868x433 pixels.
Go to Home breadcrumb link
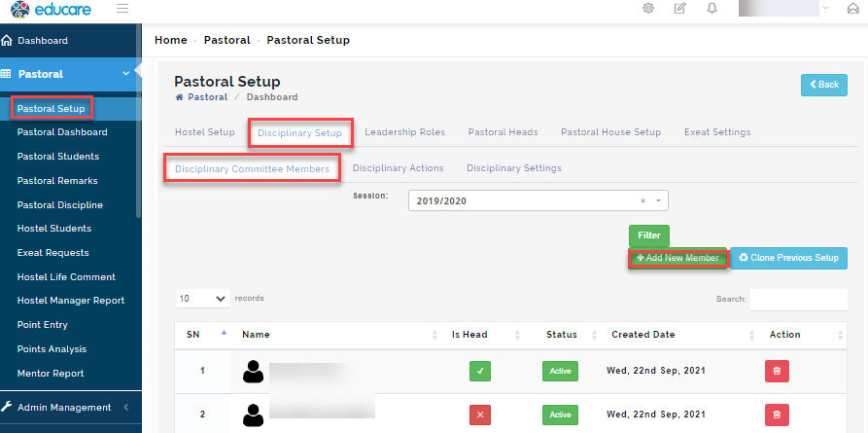[170, 40]
